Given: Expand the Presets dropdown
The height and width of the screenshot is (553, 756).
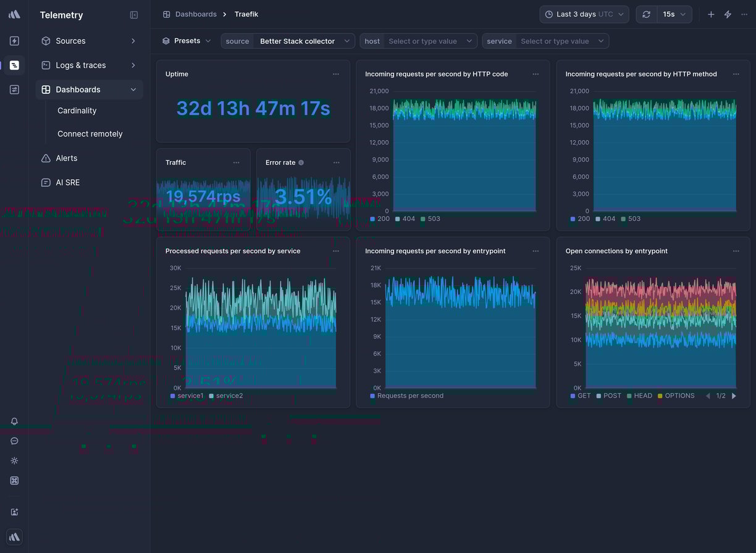Looking at the screenshot, I should tap(188, 41).
